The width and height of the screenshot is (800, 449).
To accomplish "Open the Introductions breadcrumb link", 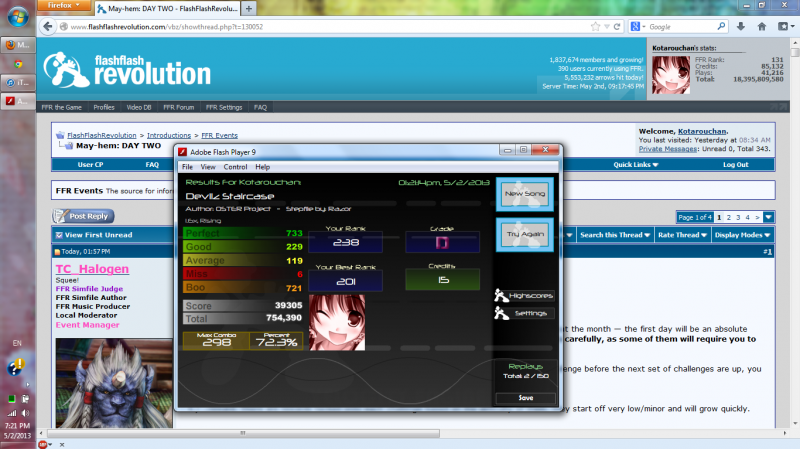I will tap(169, 135).
